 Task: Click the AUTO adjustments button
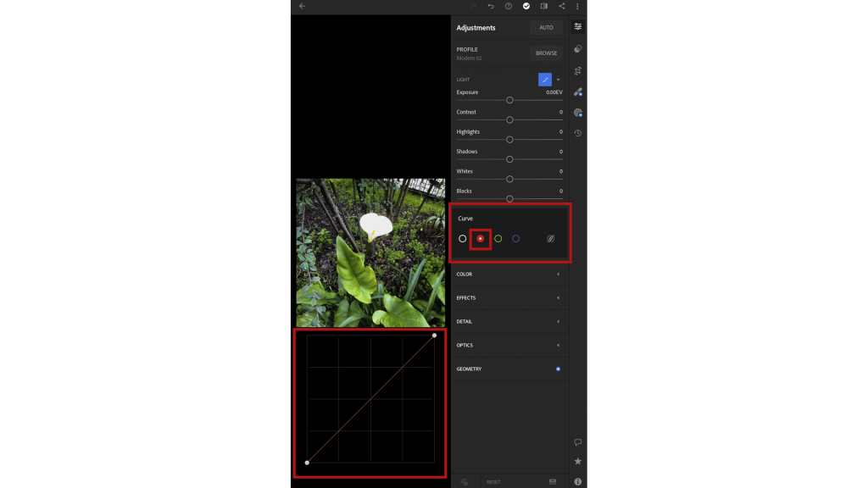[x=547, y=28]
